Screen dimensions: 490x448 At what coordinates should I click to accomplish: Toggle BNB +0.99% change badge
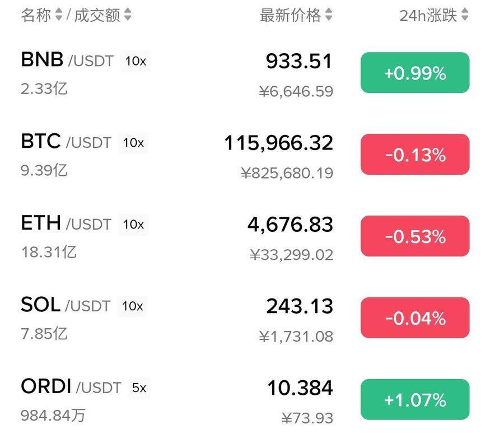point(415,73)
